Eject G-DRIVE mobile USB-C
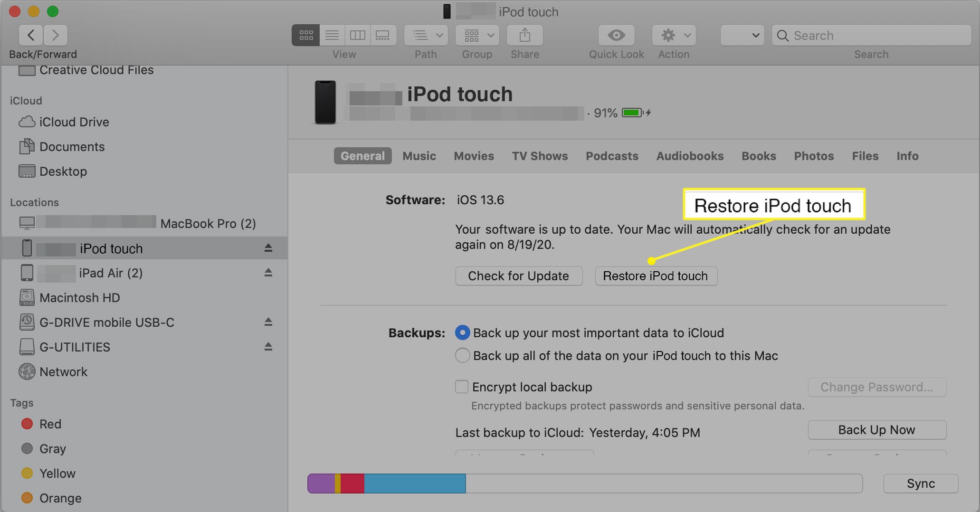Screen dimensions: 980x512 268,322
